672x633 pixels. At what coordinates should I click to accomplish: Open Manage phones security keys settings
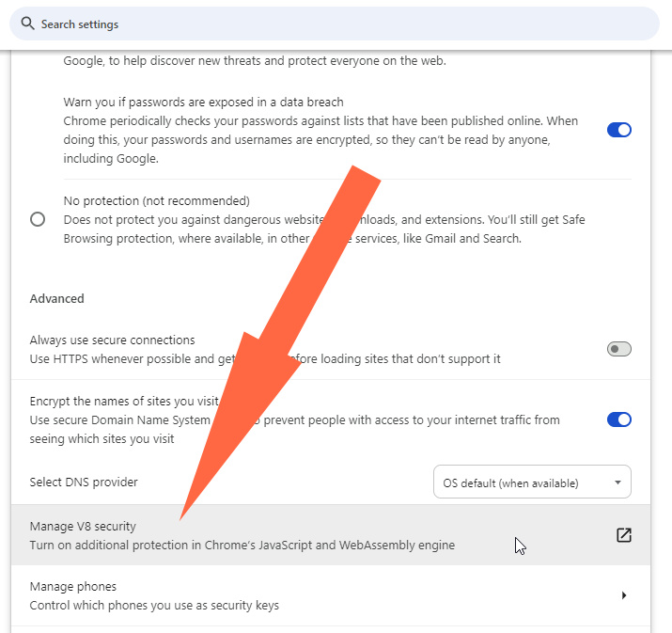pos(331,595)
